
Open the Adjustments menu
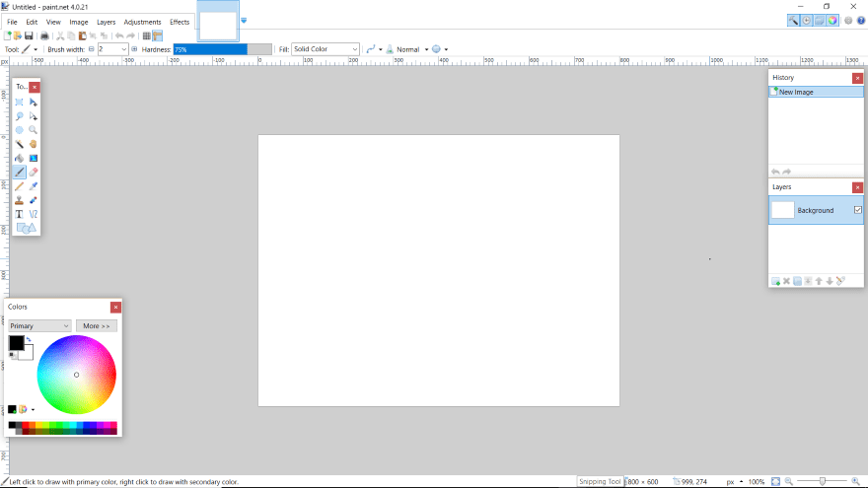(142, 22)
